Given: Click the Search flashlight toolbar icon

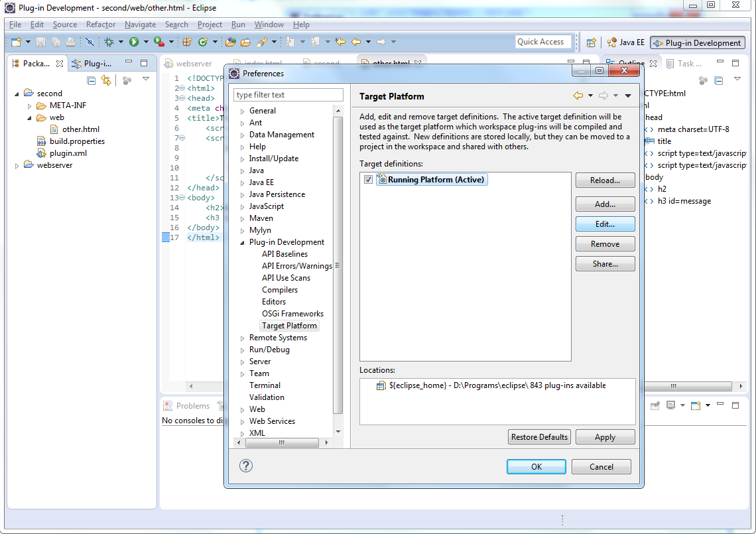Looking at the screenshot, I should click(262, 42).
